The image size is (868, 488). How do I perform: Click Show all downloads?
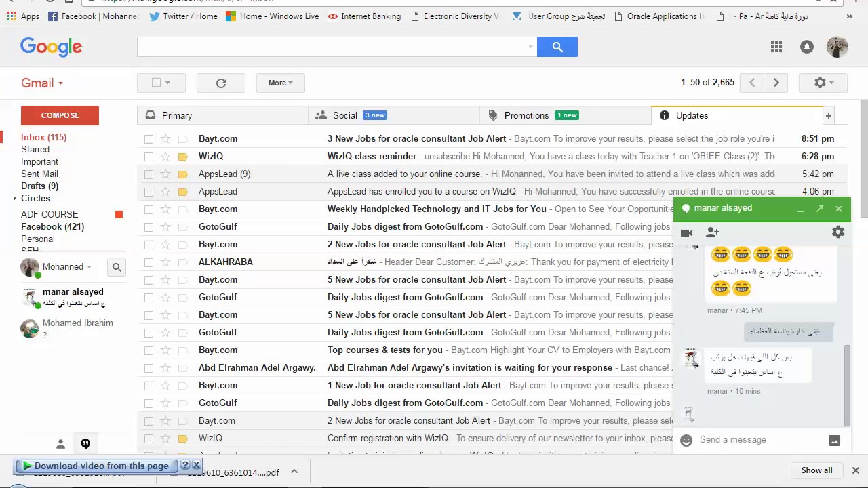(816, 470)
